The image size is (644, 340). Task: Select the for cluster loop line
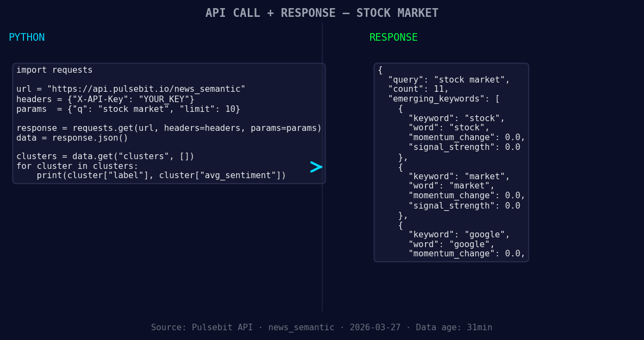tap(76, 166)
